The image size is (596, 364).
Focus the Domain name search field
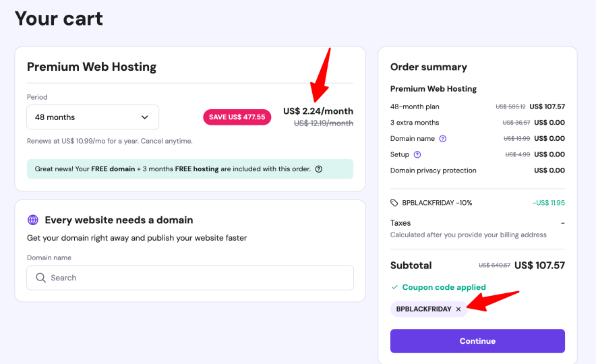coord(196,278)
